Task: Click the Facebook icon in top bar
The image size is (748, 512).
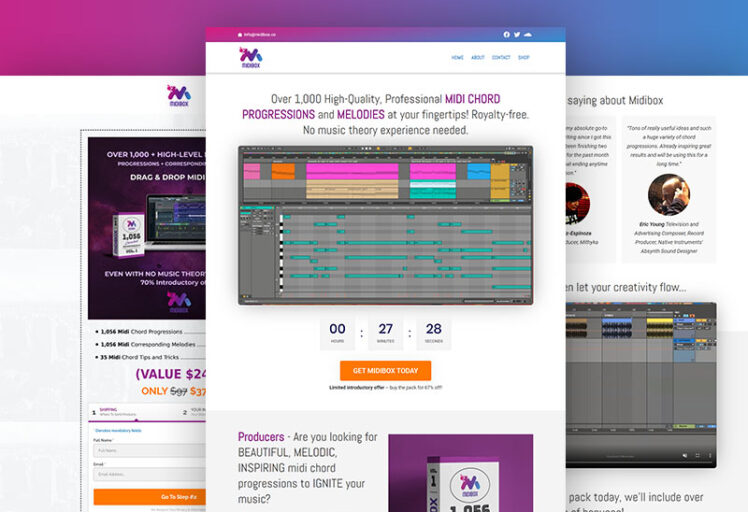Action: [506, 34]
